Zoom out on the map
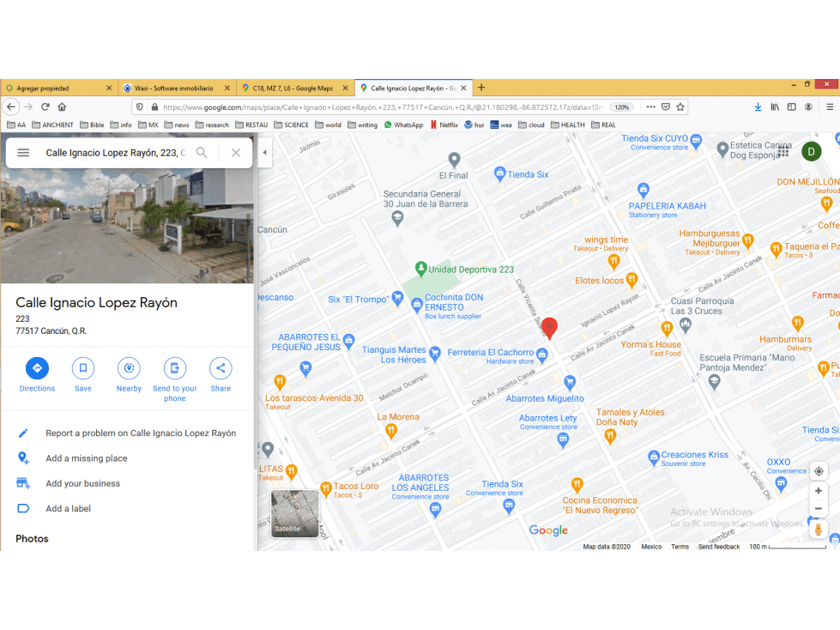The height and width of the screenshot is (630, 840). [818, 509]
